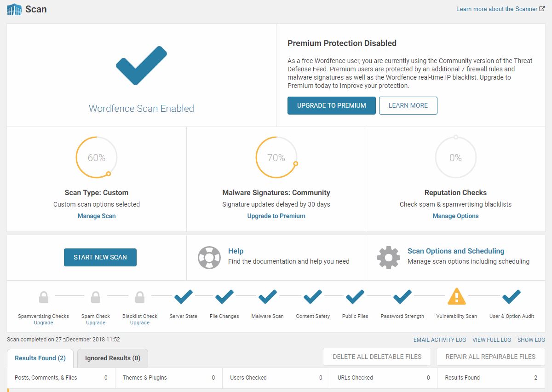Click the Malware Signatures: Community heading
552x392 pixels.
coord(276,193)
